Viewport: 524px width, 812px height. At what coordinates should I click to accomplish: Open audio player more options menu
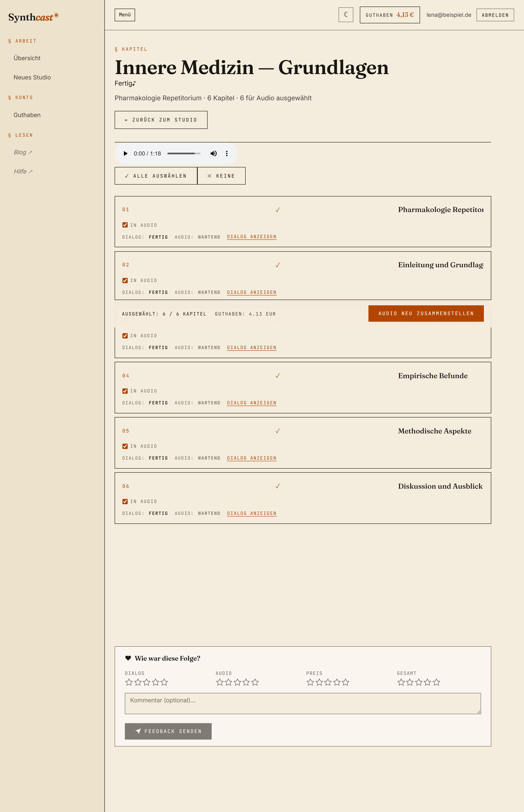pos(227,153)
